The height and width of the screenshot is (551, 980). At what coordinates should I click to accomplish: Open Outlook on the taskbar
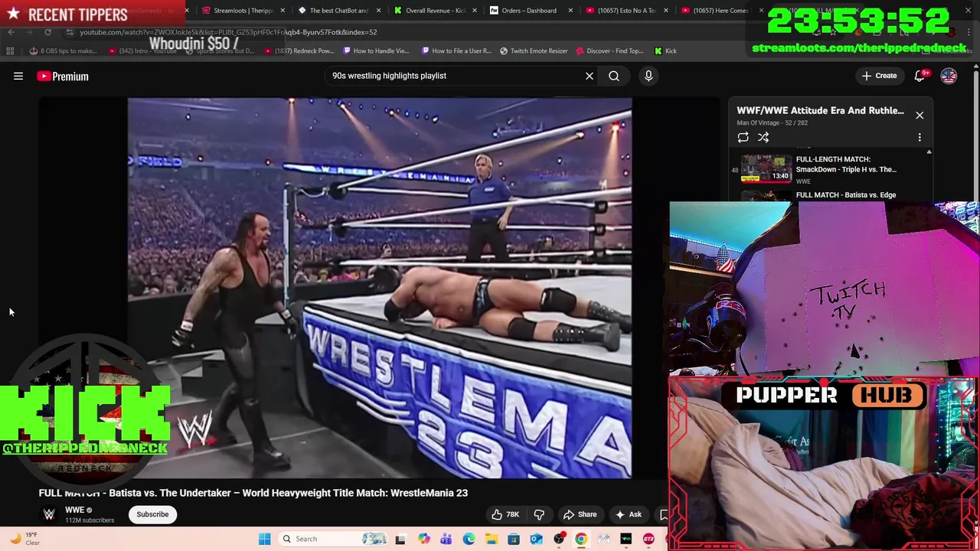click(536, 539)
